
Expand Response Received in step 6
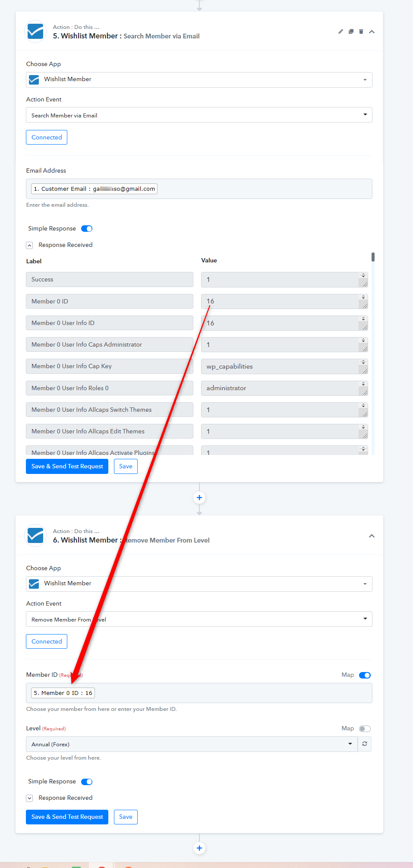pyautogui.click(x=29, y=798)
